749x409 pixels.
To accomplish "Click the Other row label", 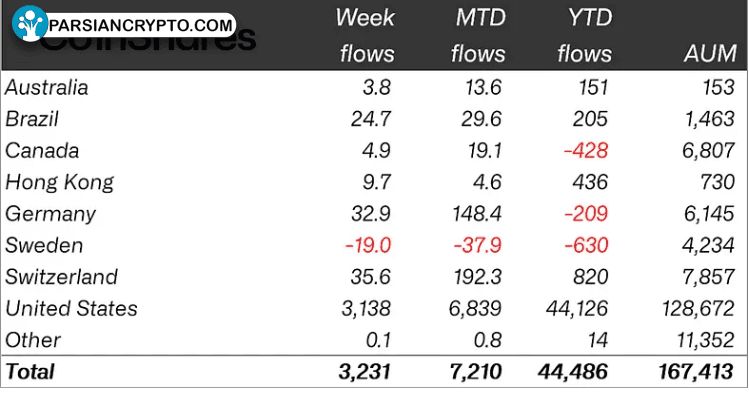I will coord(33,340).
